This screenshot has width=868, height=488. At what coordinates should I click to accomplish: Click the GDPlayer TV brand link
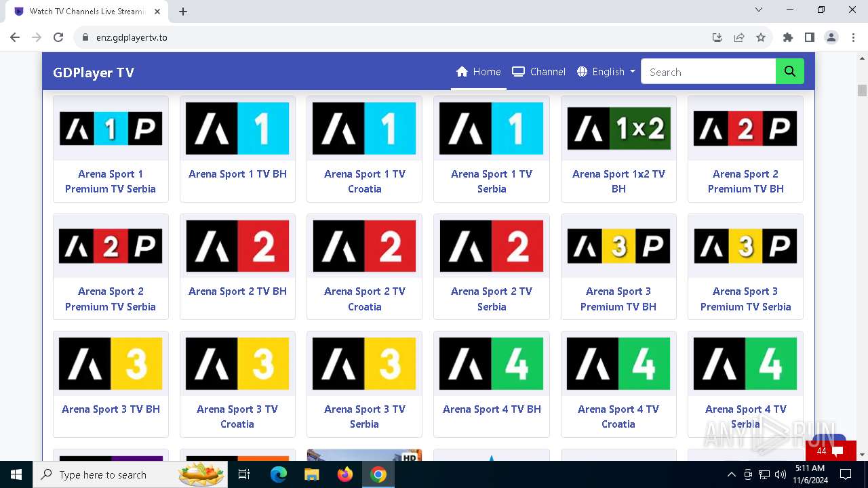point(94,73)
